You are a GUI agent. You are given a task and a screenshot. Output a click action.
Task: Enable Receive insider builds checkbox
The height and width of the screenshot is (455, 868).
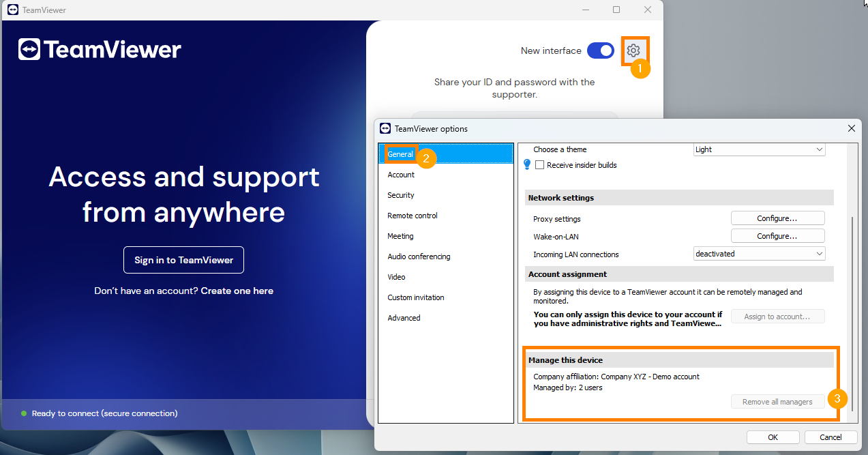540,165
